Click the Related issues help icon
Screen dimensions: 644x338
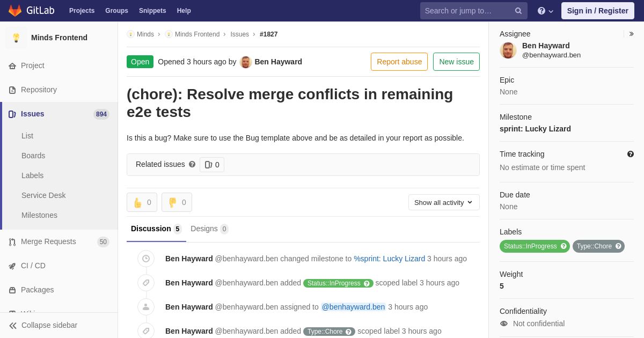click(x=192, y=164)
